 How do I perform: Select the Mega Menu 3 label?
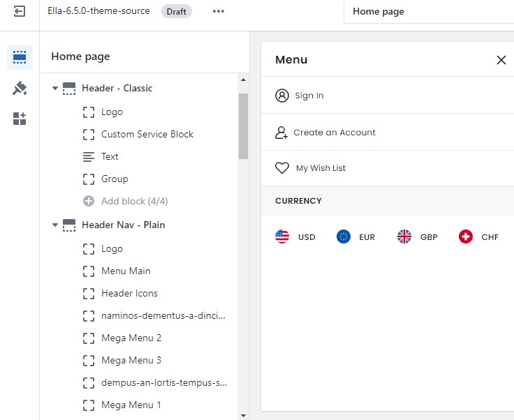click(x=131, y=360)
